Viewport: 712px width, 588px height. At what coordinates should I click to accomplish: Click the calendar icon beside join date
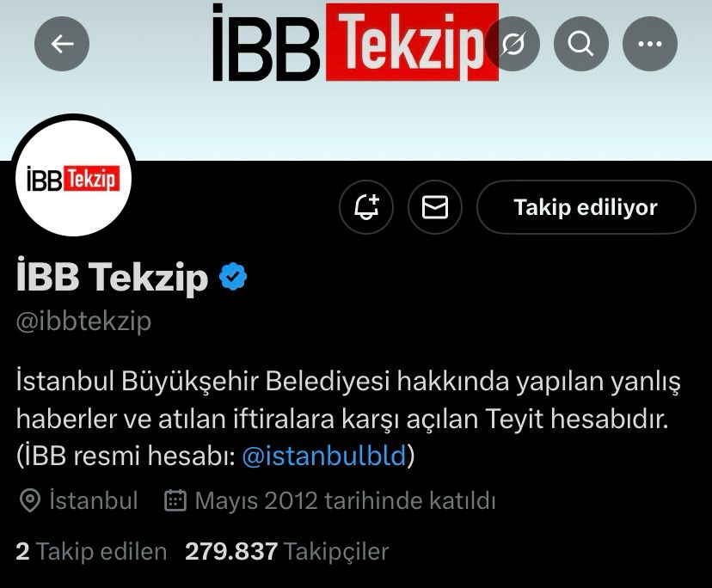(175, 500)
